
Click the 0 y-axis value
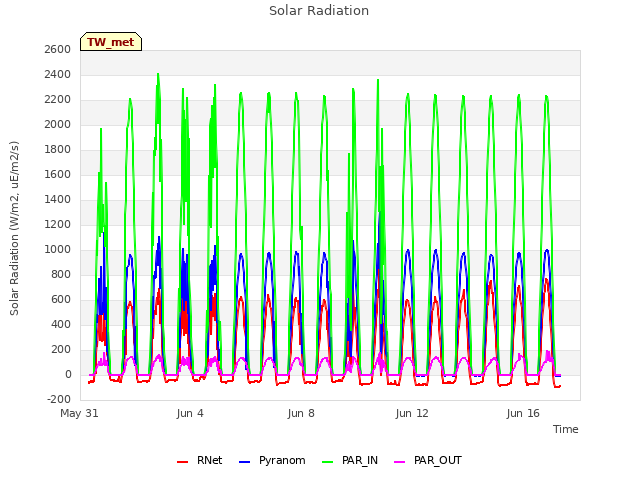68,374
